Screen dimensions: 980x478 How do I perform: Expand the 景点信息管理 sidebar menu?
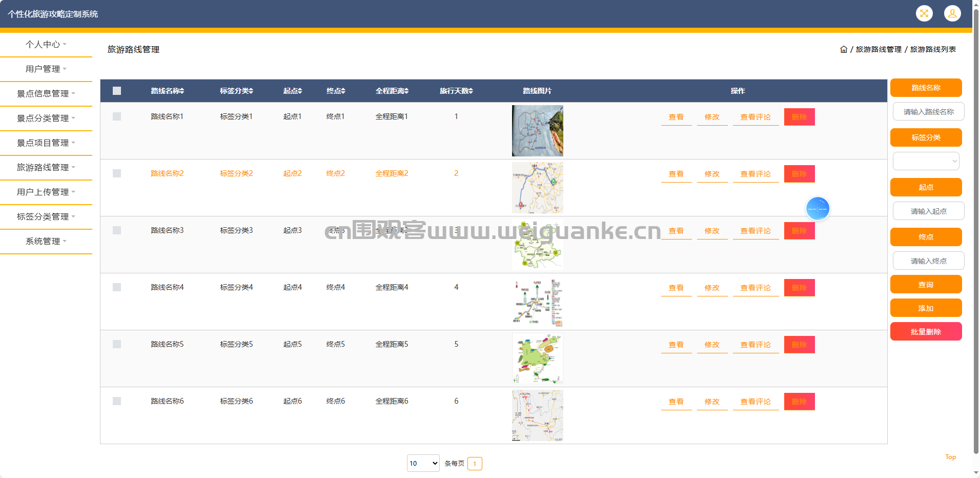point(46,94)
